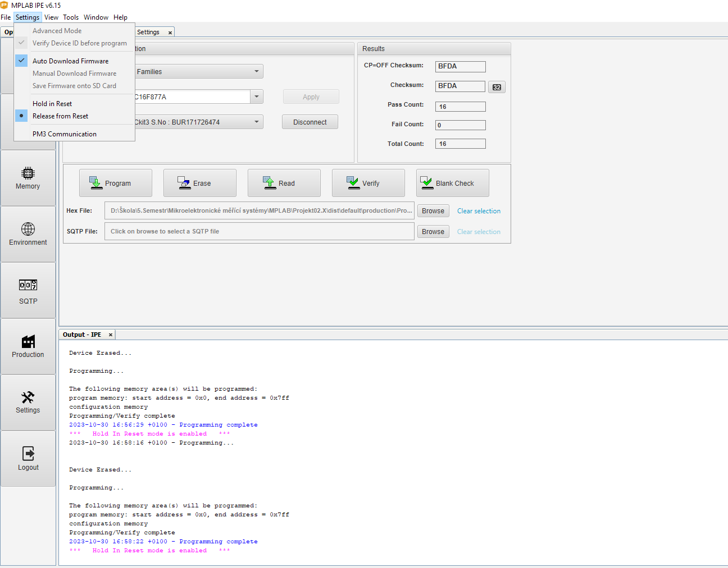This screenshot has height=568, width=728.
Task: Click Clear selection link for Hex File
Action: 479,211
